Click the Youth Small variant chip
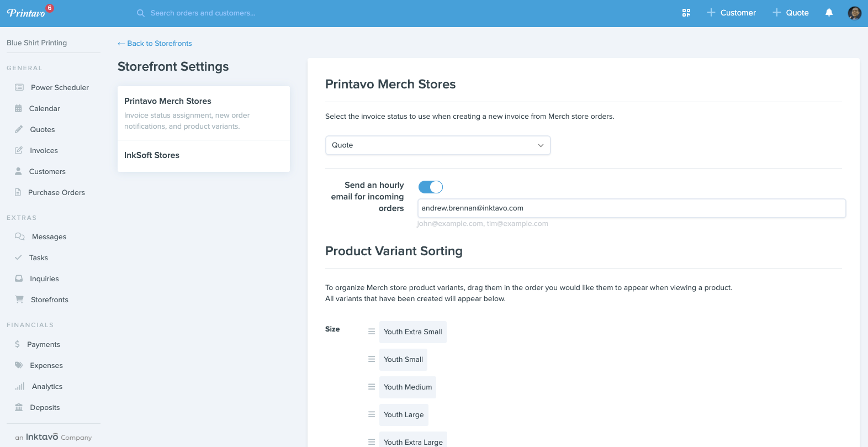The height and width of the screenshot is (447, 868). [403, 360]
